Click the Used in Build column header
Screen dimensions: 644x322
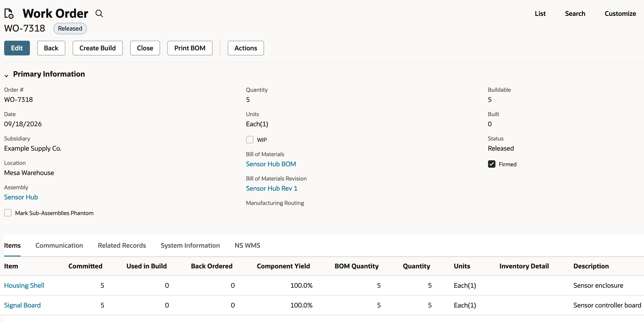click(147, 266)
